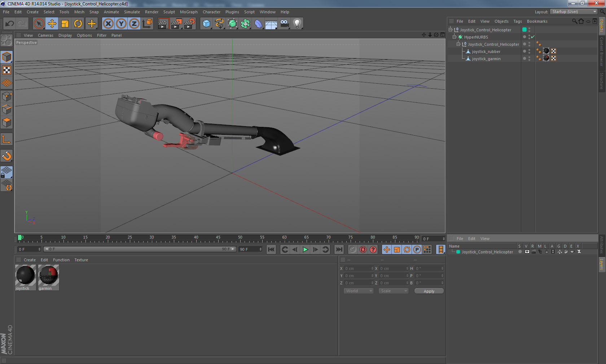Add a Cube primitive object
Viewport: 606px width, 364px height.
click(x=206, y=24)
